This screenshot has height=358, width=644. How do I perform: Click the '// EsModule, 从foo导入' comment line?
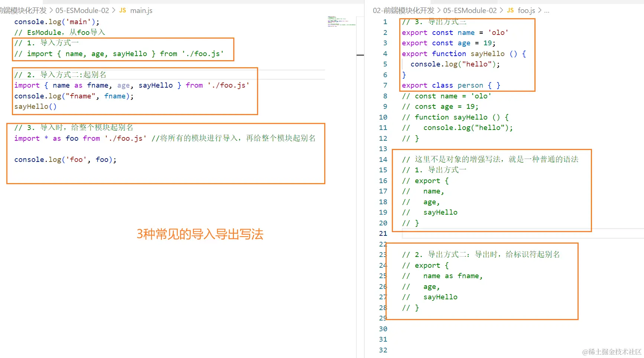click(59, 32)
